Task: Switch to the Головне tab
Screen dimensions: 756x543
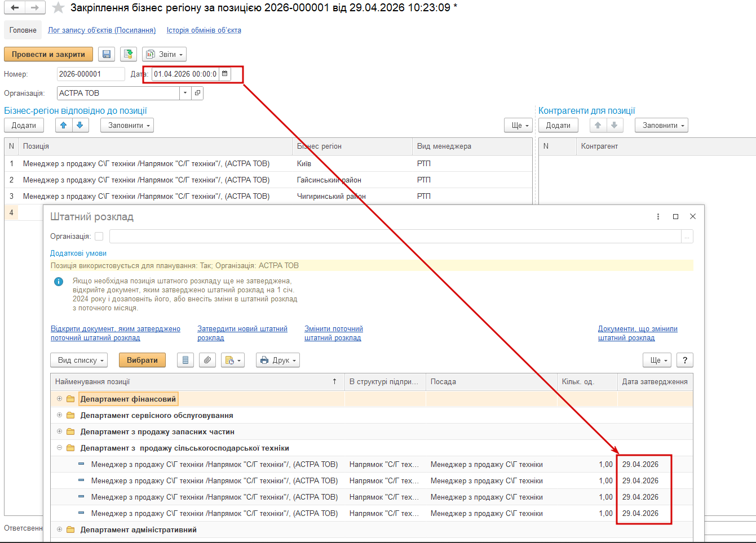Action: (23, 30)
